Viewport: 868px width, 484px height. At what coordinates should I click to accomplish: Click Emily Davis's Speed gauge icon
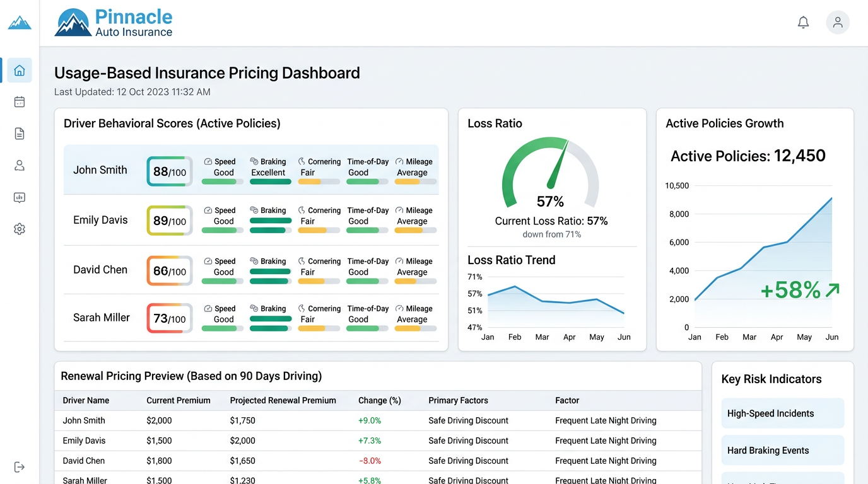208,210
